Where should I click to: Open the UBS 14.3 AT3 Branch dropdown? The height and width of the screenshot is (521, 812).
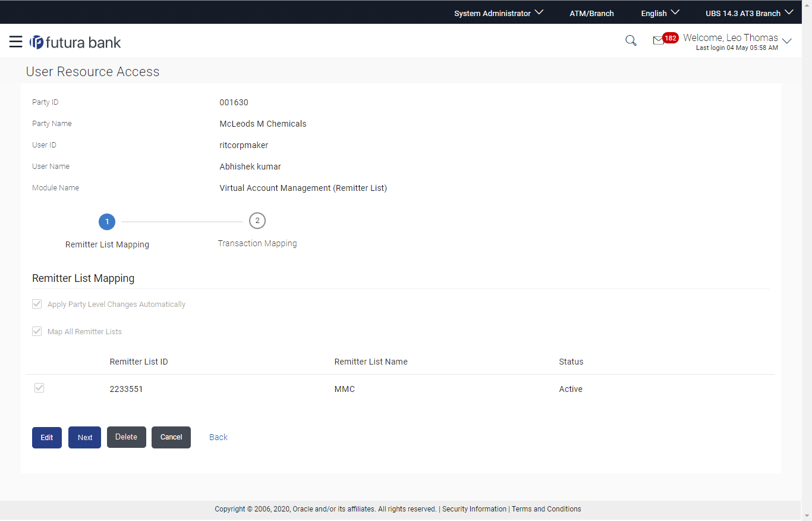[749, 13]
